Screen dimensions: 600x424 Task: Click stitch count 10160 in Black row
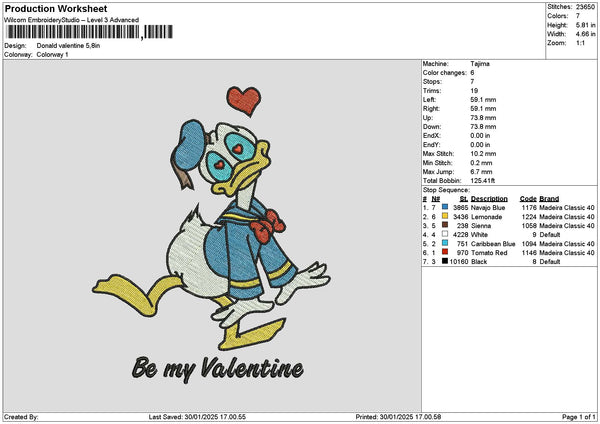(x=459, y=262)
